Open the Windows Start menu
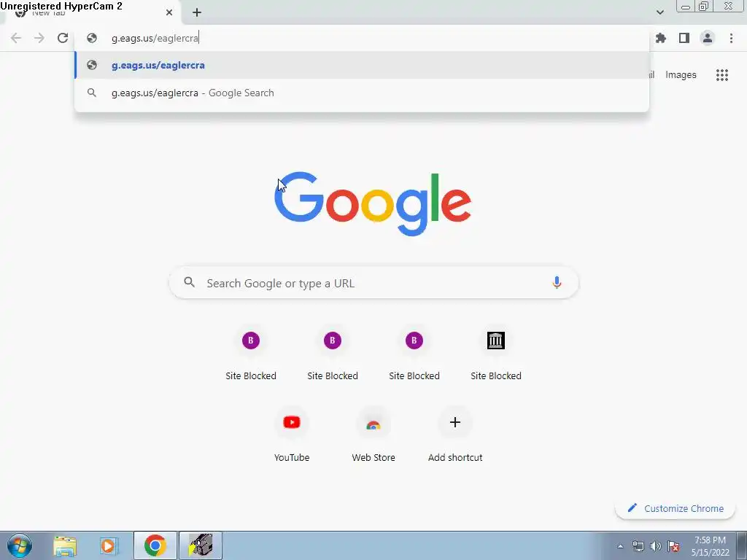Screen dimensions: 747x560 tap(20, 545)
